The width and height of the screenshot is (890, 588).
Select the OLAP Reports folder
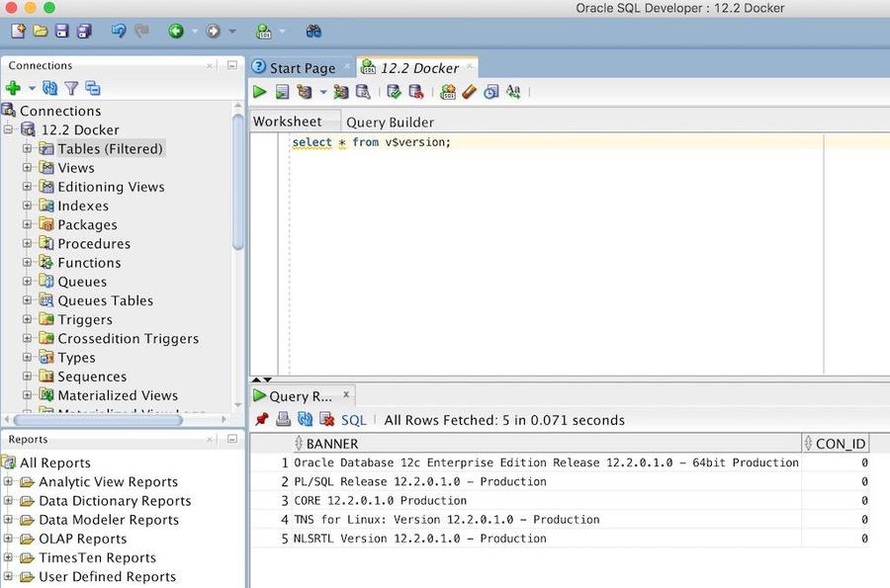coord(83,539)
